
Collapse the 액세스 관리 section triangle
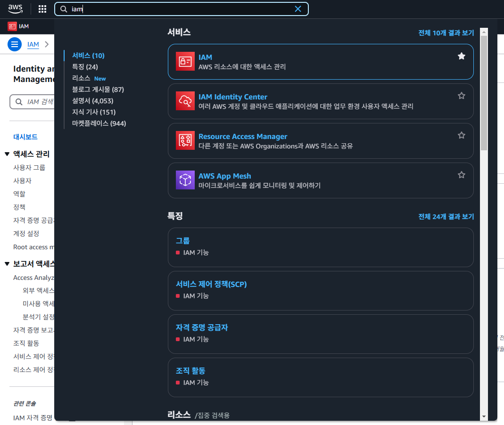(x=7, y=154)
